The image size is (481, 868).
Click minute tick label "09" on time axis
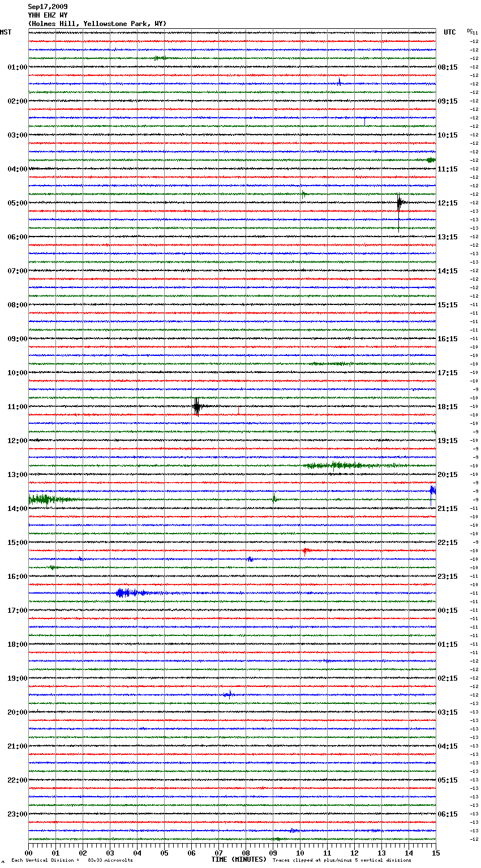coord(273,853)
